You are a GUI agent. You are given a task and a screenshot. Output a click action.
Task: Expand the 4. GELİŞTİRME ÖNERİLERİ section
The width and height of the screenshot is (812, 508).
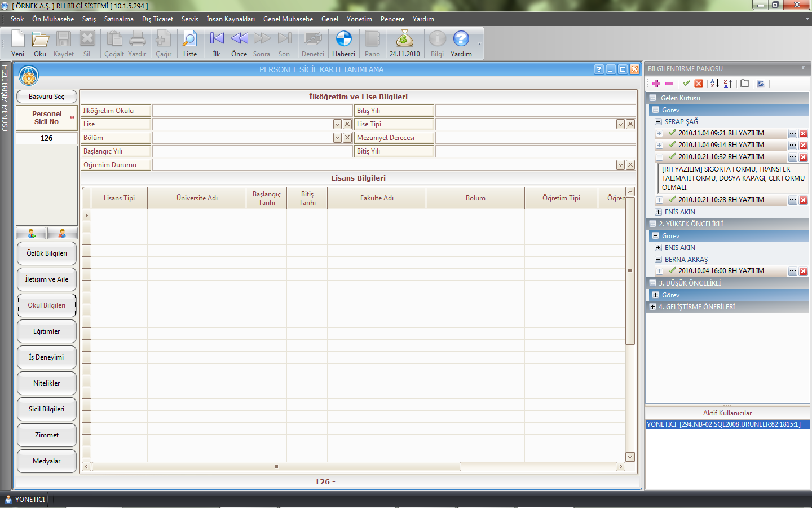(x=653, y=307)
